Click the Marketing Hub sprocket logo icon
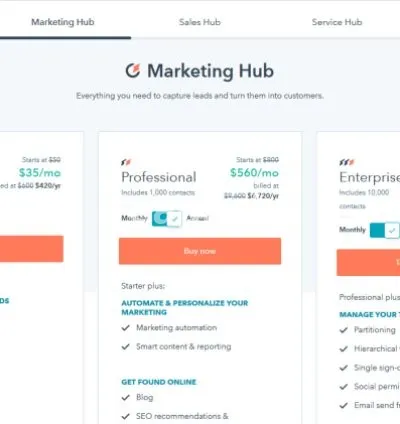The height and width of the screenshot is (424, 400). [133, 70]
